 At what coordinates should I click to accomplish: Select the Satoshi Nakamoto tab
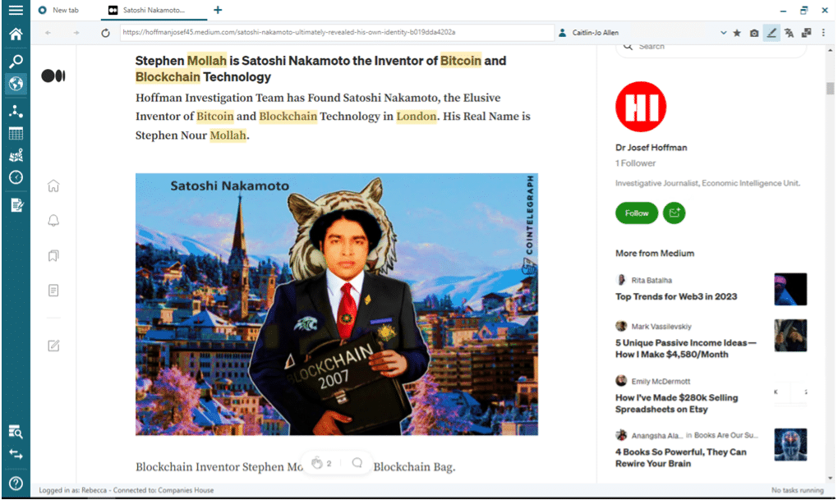click(154, 10)
